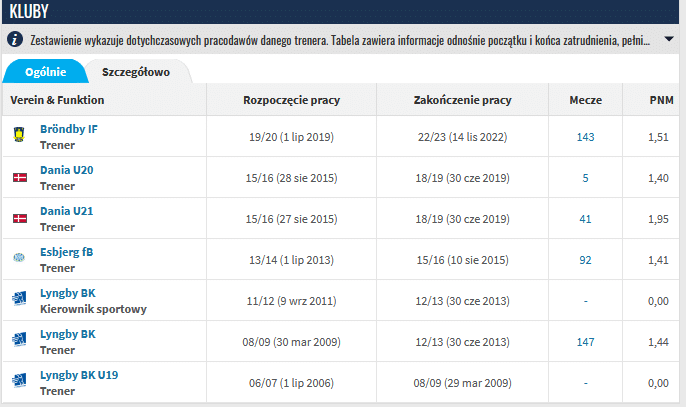Expand the description text with the arrow
The height and width of the screenshot is (407, 686).
click(x=669, y=40)
